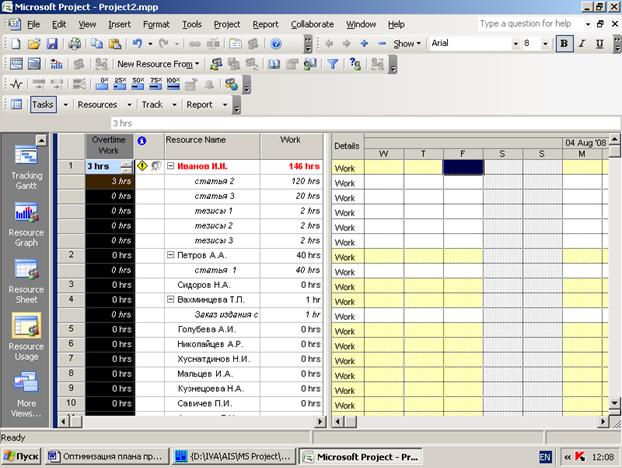Open the New Resource From dropdown
This screenshot has width=622, height=468.
(158, 64)
